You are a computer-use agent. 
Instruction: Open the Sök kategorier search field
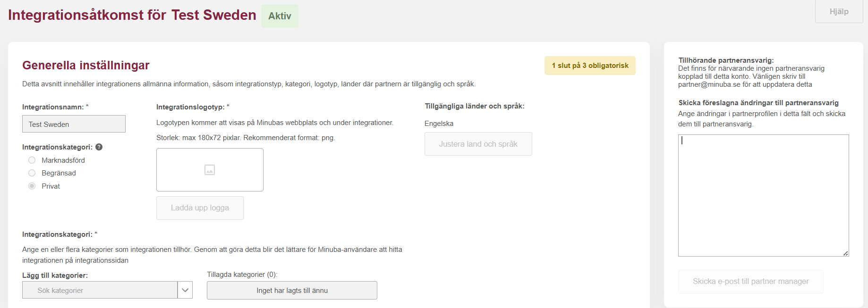(x=100, y=290)
